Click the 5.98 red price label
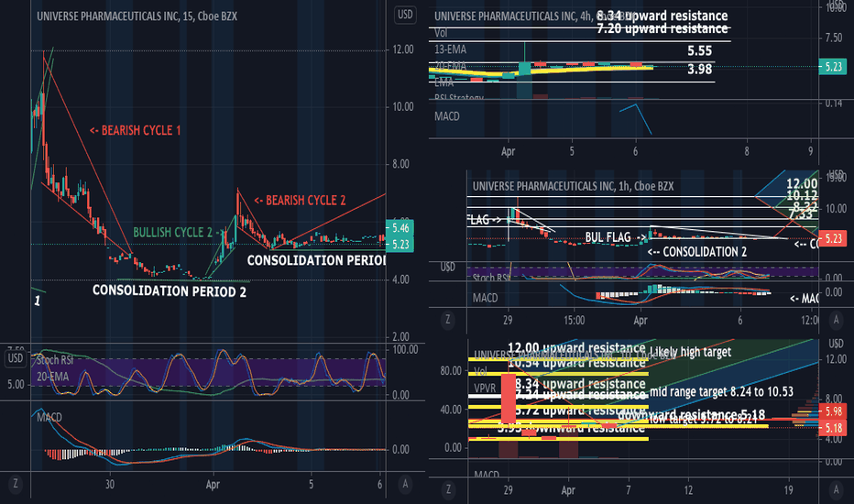Screen dimensions: 854x504 (833, 412)
